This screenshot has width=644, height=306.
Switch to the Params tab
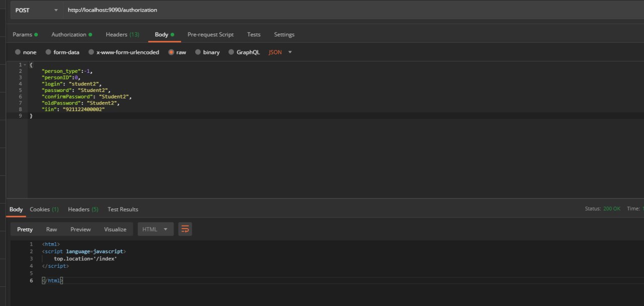25,35
